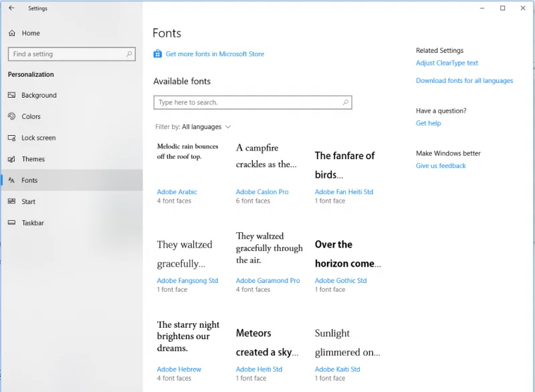Click the A campfire crackles font preview
Screen dimensions: 535x392
[x=266, y=156]
